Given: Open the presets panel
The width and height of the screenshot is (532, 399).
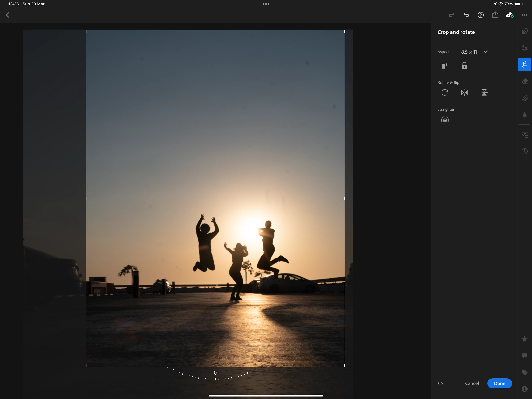Looking at the screenshot, I should click(x=525, y=31).
